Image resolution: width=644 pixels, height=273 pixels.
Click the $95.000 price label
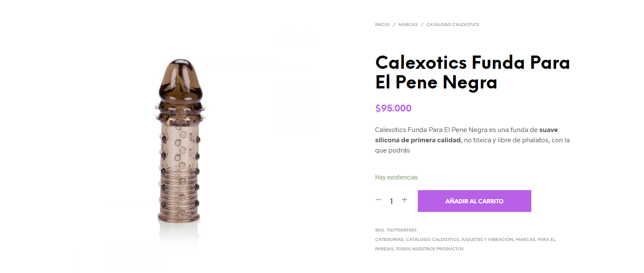pyautogui.click(x=393, y=109)
